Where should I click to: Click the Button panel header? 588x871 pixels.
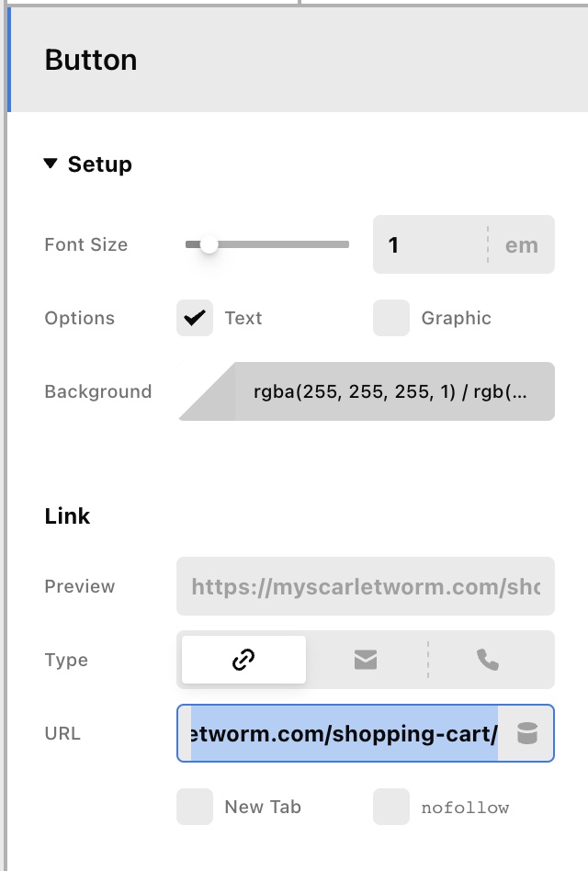point(91,60)
